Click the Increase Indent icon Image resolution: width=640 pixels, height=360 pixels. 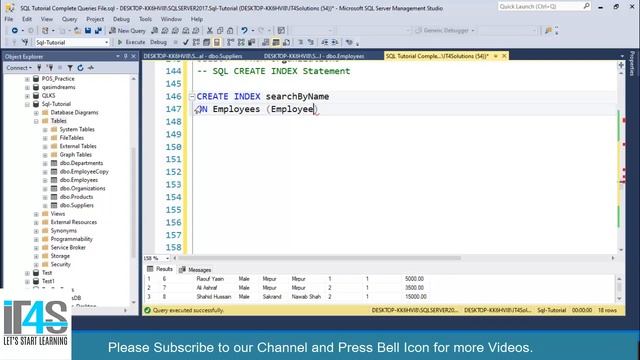[x=335, y=42]
